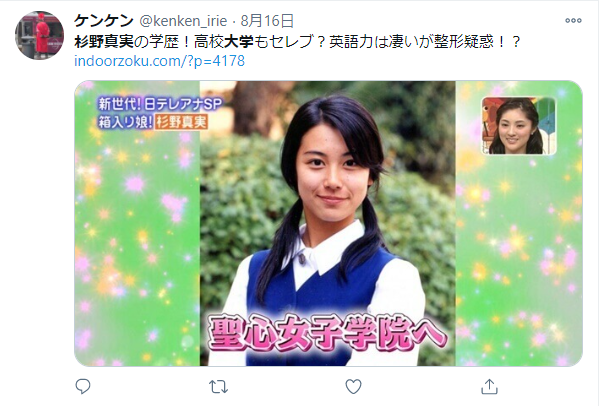Open the reply speech bubble icon
This screenshot has height=406, width=600.
coord(83,387)
